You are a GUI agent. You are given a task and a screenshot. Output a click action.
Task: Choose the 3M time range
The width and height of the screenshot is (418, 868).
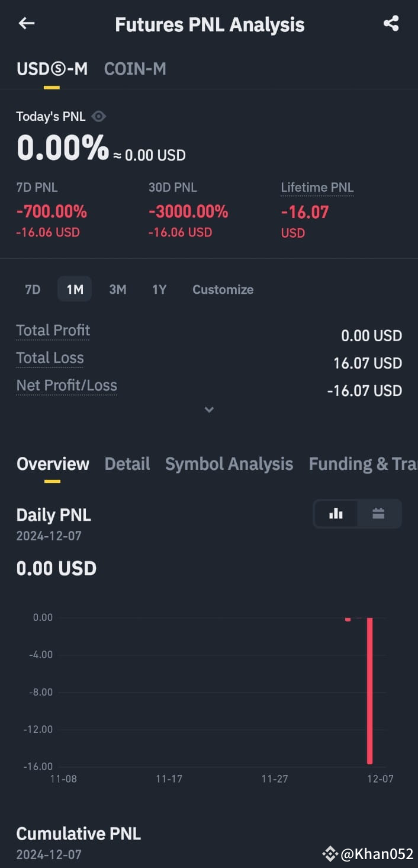(118, 290)
